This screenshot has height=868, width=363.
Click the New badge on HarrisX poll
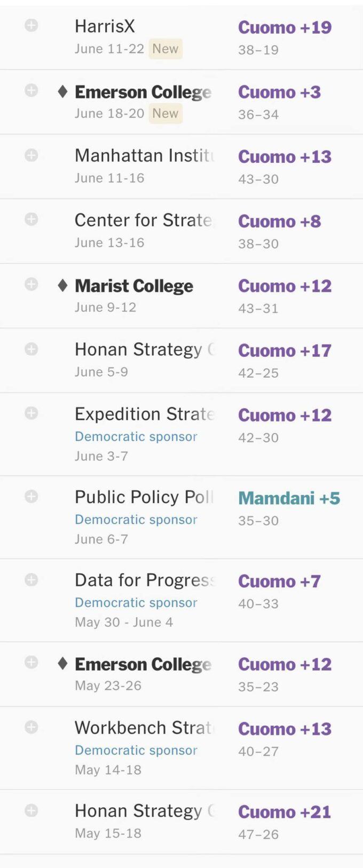tap(165, 49)
